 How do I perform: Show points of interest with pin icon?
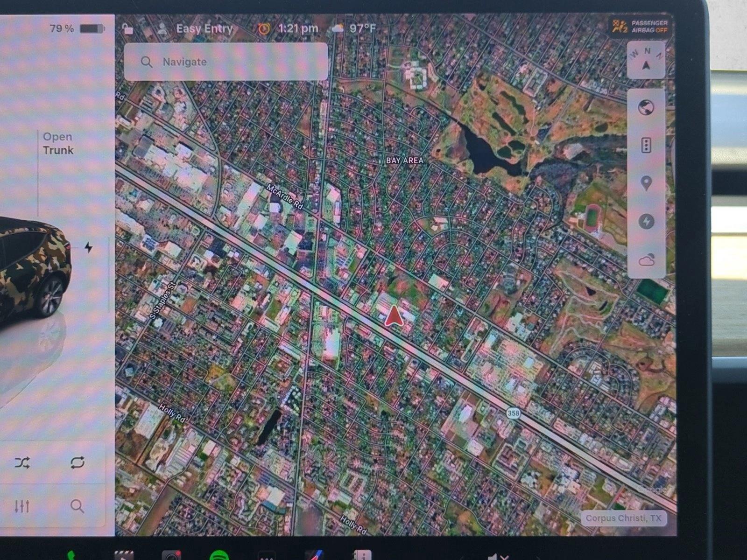(646, 183)
